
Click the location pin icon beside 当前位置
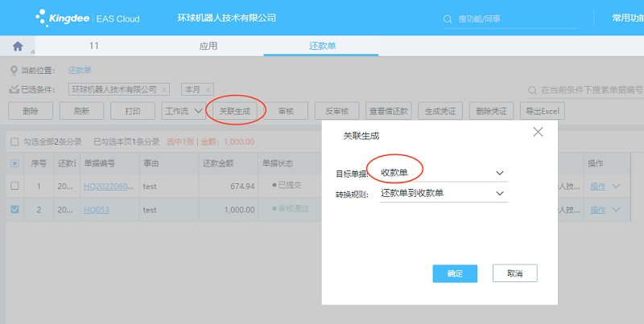(x=14, y=71)
